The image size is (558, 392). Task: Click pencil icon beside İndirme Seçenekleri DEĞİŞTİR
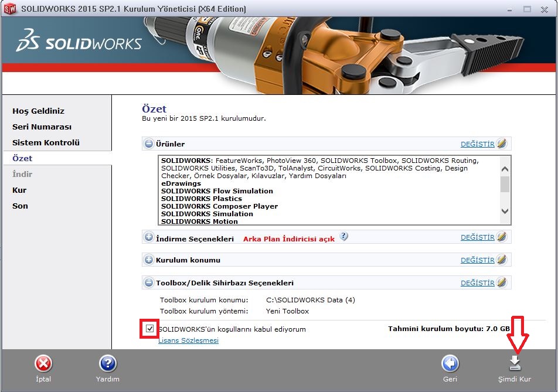tap(502, 237)
